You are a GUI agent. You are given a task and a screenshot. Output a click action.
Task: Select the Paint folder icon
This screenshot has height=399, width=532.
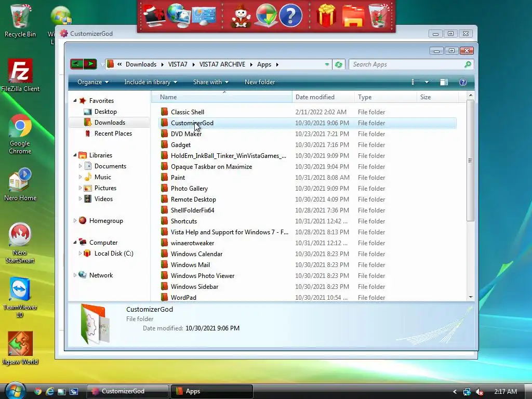[164, 178]
